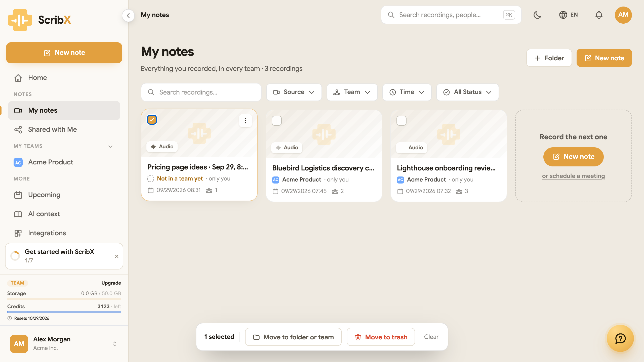Click the calendar icon on Bluebird Logistics card

point(275,191)
